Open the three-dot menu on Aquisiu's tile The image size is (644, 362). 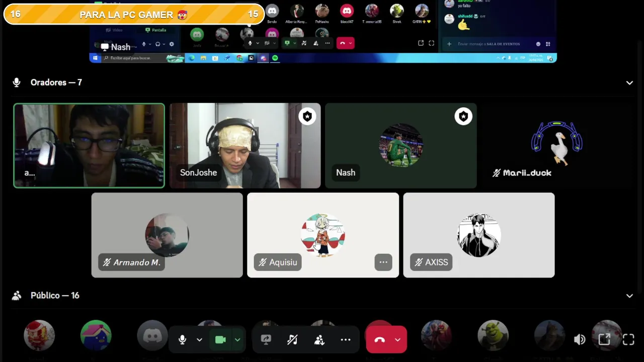pyautogui.click(x=383, y=262)
